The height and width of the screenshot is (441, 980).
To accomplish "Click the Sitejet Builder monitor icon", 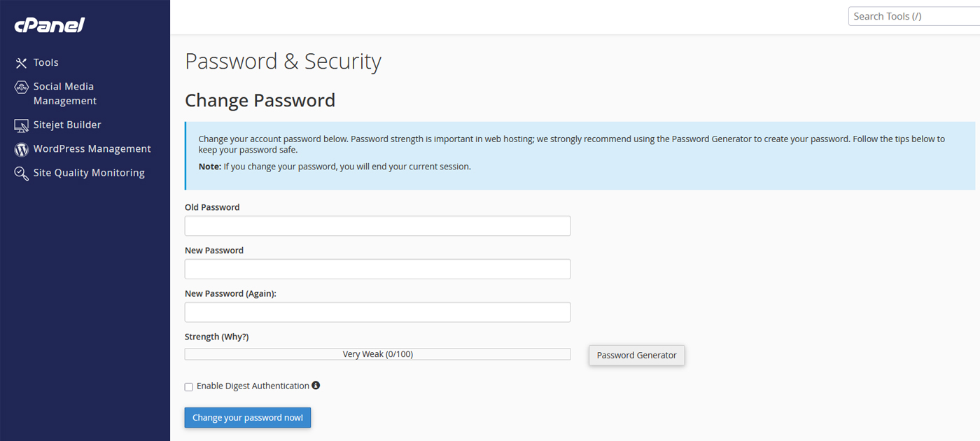I will (21, 125).
